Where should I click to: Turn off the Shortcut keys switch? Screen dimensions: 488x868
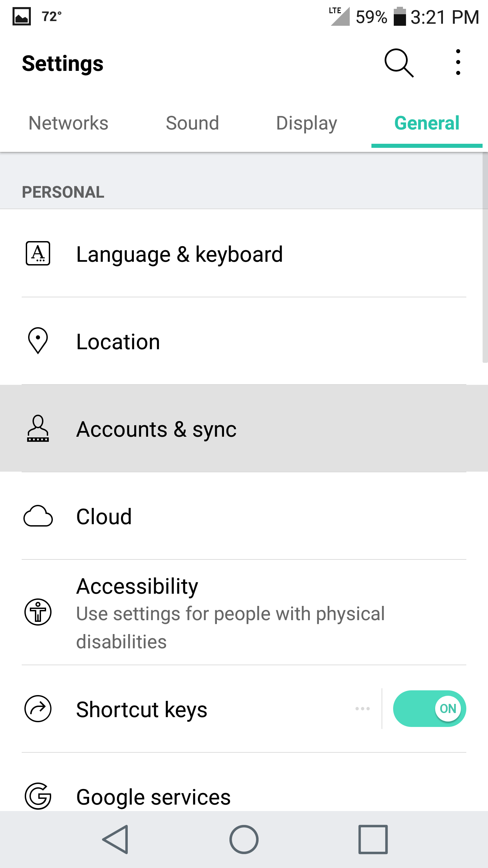(429, 709)
